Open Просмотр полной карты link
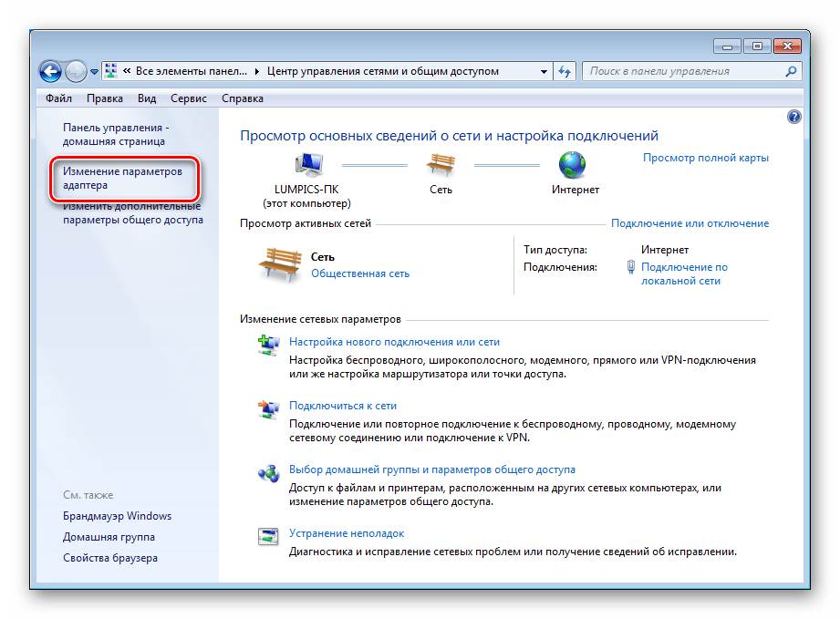 [706, 158]
